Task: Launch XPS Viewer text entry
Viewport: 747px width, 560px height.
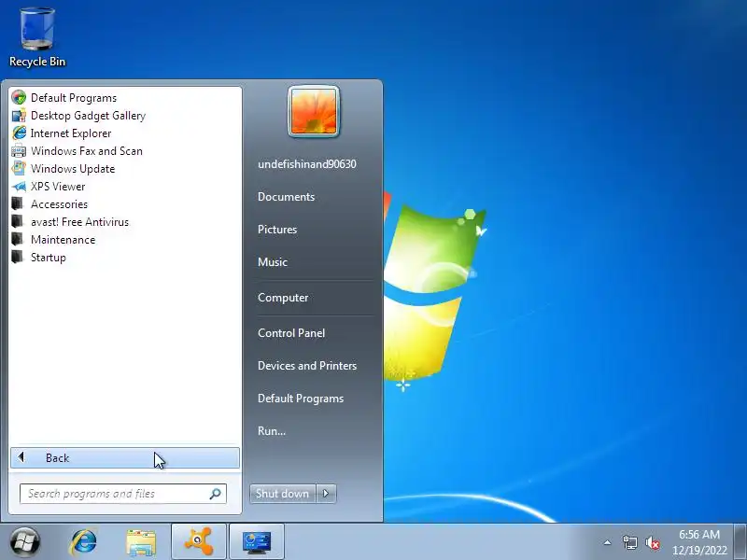Action: pyautogui.click(x=58, y=187)
